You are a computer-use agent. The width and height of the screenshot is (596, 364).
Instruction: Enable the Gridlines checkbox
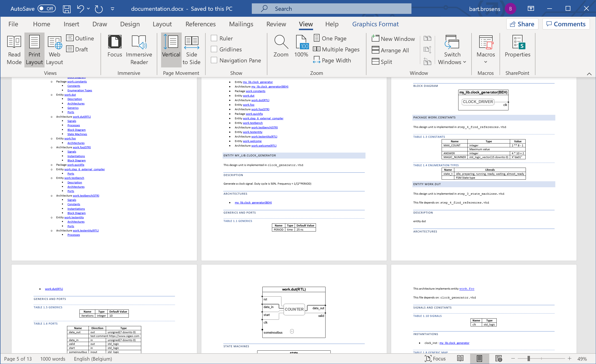pyautogui.click(x=214, y=49)
